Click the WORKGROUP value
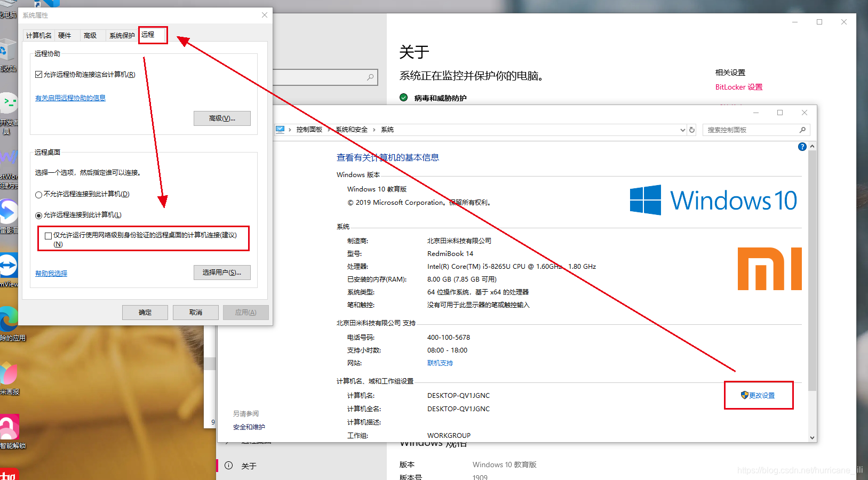The height and width of the screenshot is (480, 868). (x=449, y=436)
